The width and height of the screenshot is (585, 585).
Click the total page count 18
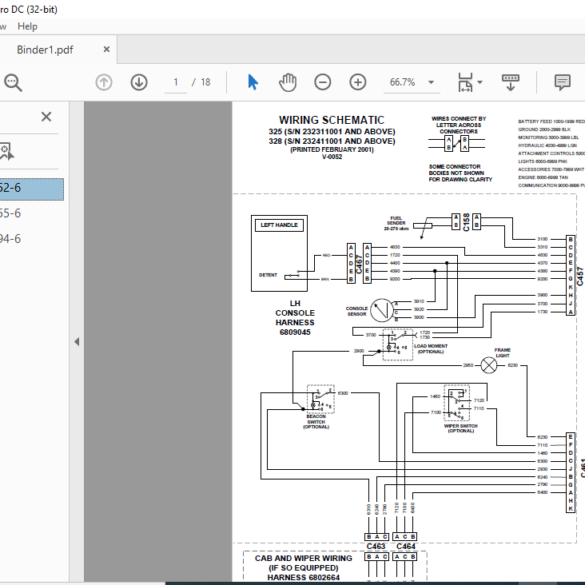206,82
